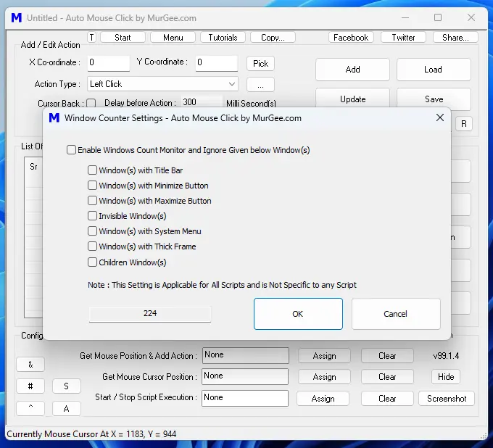Tick Window(s) with Thick Frame
The height and width of the screenshot is (448, 493).
[x=92, y=246]
